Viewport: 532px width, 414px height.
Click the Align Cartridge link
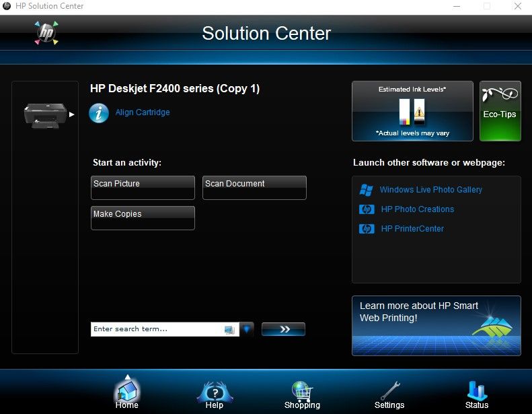143,112
